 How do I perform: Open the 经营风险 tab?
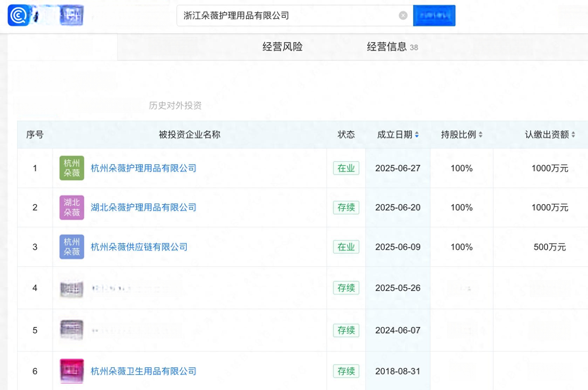(282, 47)
